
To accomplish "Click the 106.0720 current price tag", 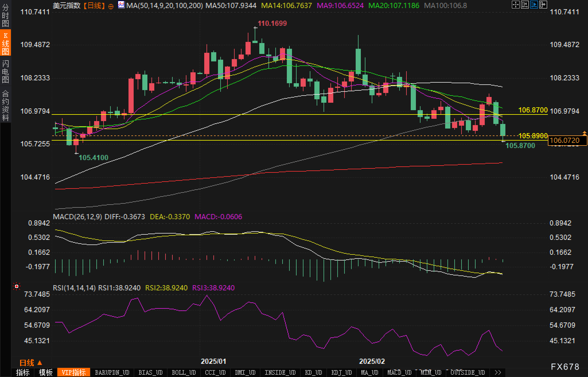I will [567, 141].
